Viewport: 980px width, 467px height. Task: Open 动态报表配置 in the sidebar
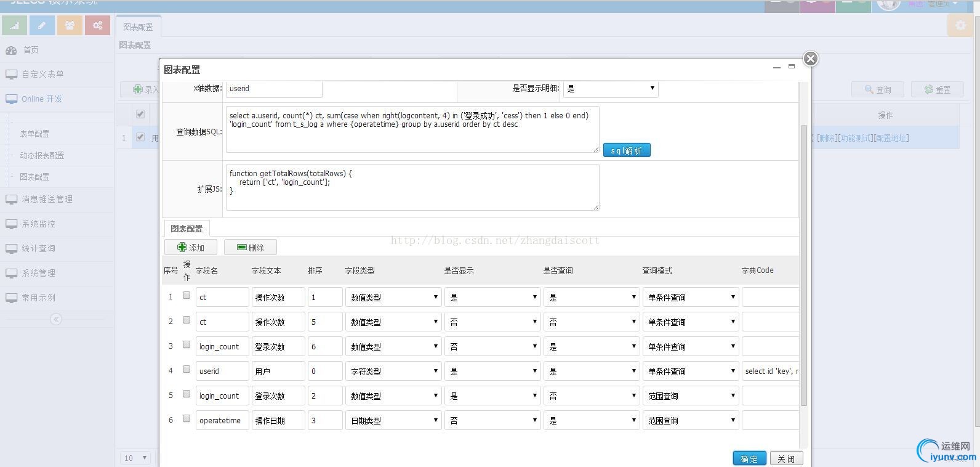click(x=42, y=155)
